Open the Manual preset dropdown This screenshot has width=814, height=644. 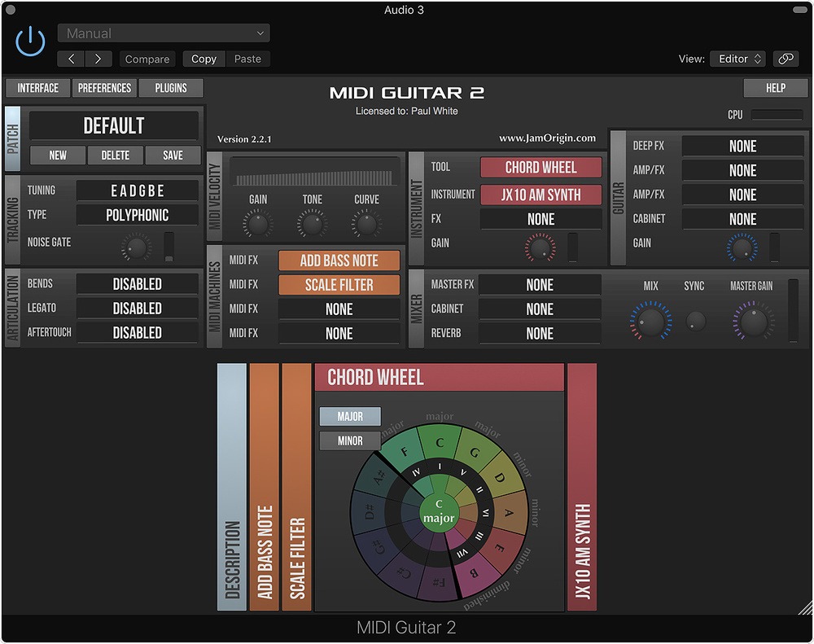pos(164,33)
